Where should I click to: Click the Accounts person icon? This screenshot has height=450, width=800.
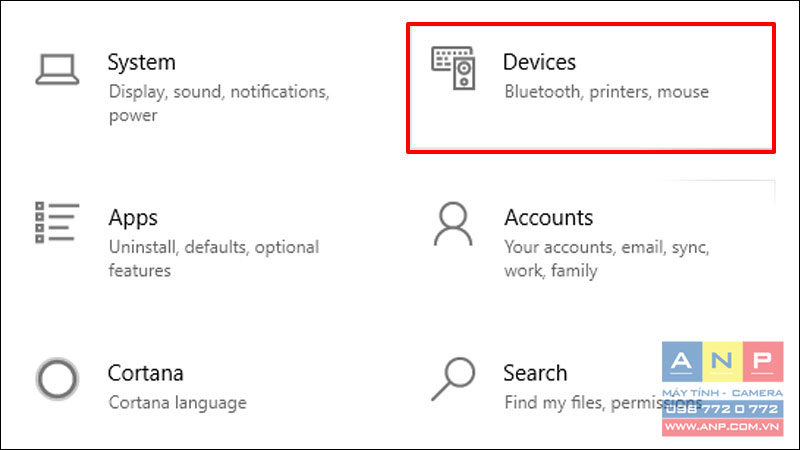pyautogui.click(x=453, y=224)
